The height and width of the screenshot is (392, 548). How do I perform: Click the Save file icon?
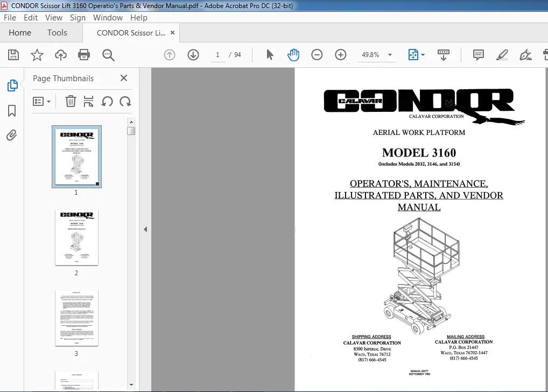click(13, 55)
